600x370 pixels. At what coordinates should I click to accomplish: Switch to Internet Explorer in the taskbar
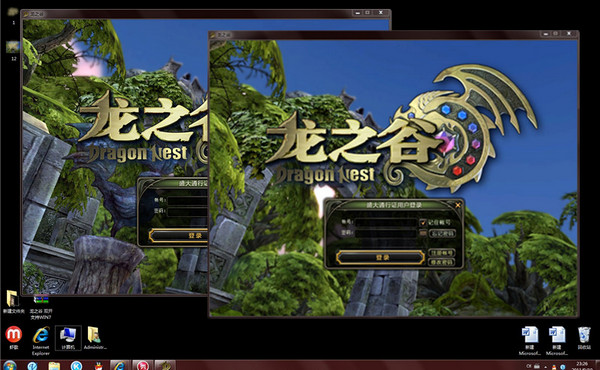120,365
